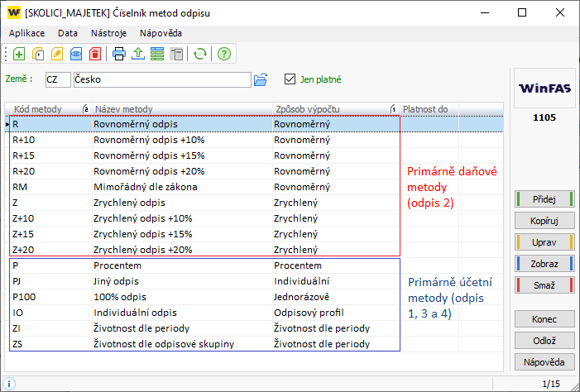Click the Česko country name field

tap(161, 79)
